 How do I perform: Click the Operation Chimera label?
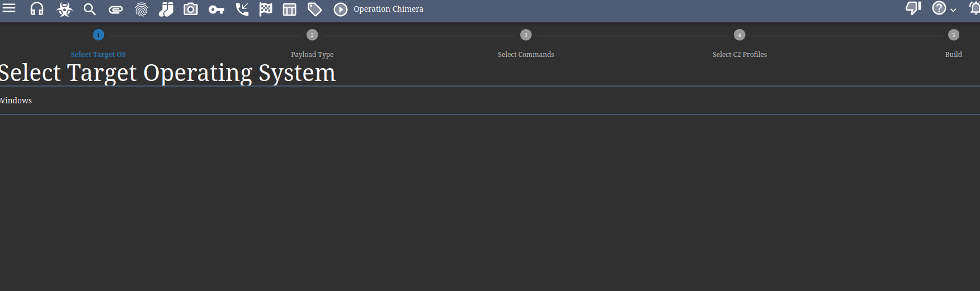tap(388, 9)
